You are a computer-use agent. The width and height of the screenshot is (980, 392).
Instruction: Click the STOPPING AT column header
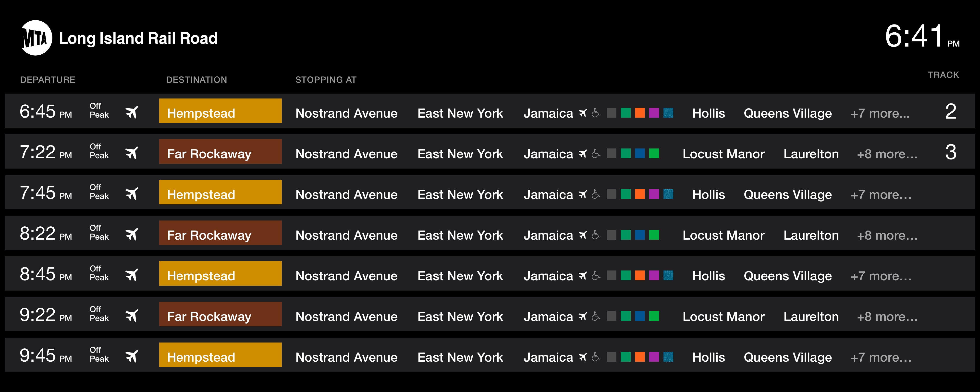pos(326,80)
